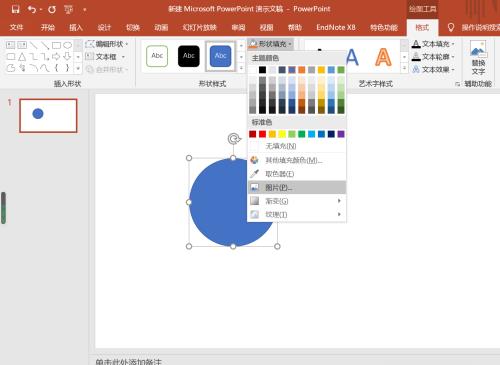Pick the black theme color swatch
Screen dimensions: 500x365
262,70
